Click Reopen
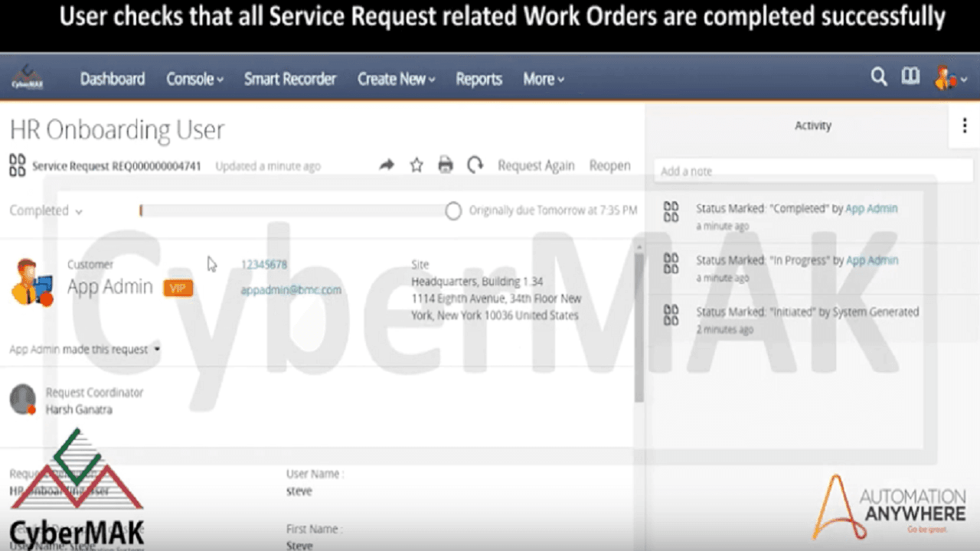Screen dimensions: 980x551 click(x=609, y=165)
